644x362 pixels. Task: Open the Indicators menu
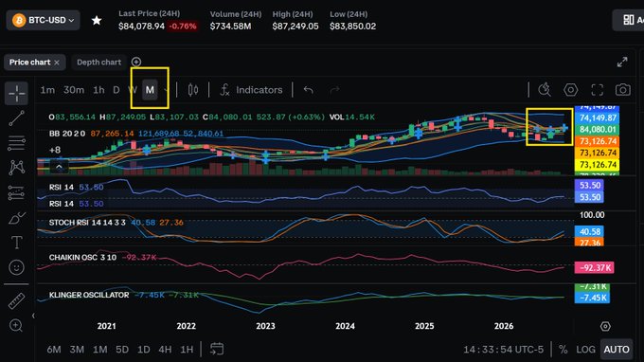pyautogui.click(x=251, y=90)
